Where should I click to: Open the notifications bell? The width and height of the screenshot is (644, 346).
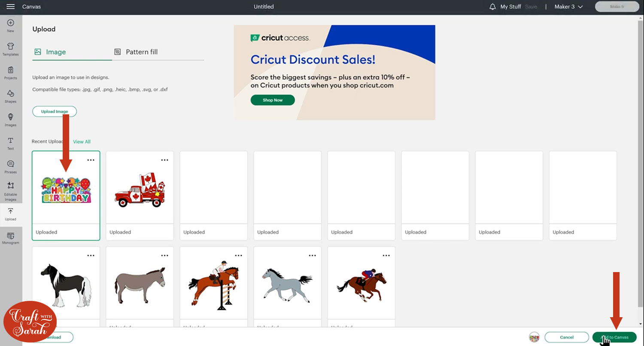coord(492,7)
